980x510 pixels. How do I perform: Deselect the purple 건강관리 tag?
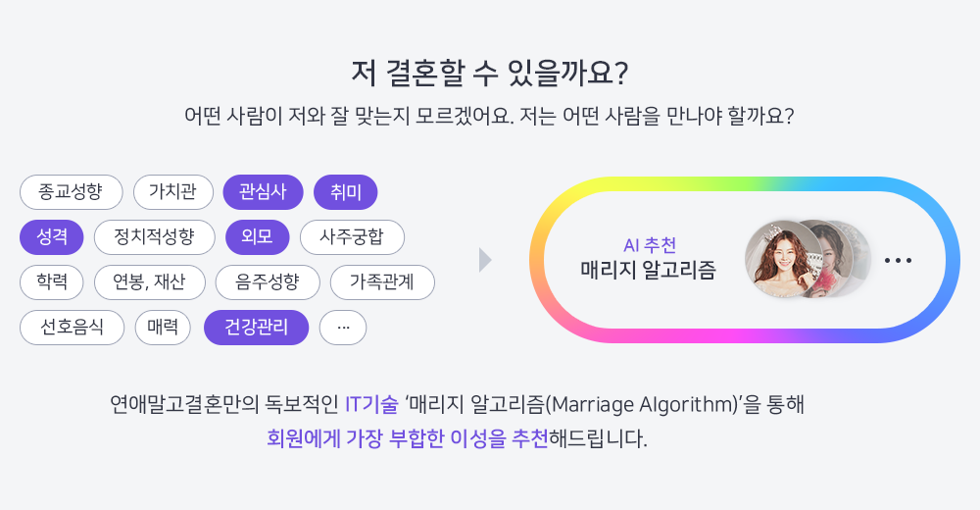[x=256, y=328]
